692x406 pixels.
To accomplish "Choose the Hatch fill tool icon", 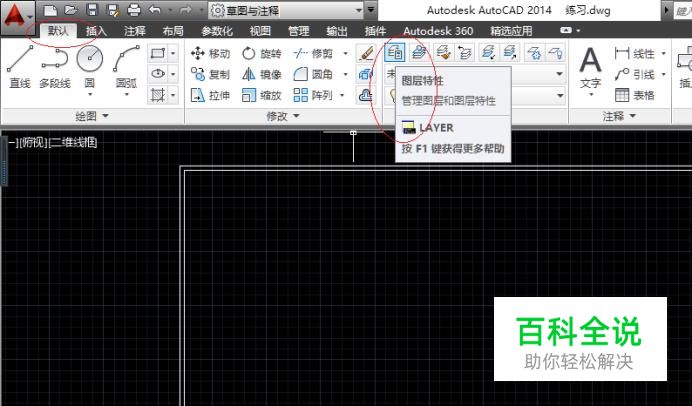I will pyautogui.click(x=158, y=94).
